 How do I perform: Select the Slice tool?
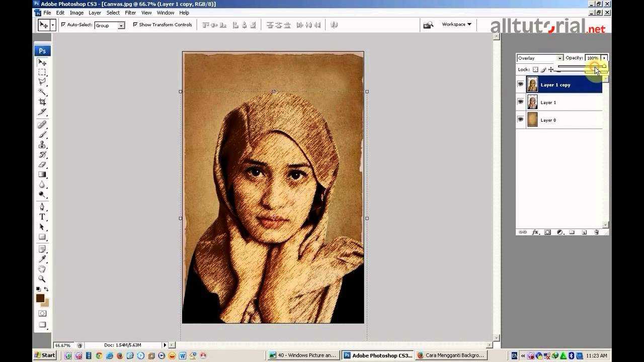coord(42,112)
